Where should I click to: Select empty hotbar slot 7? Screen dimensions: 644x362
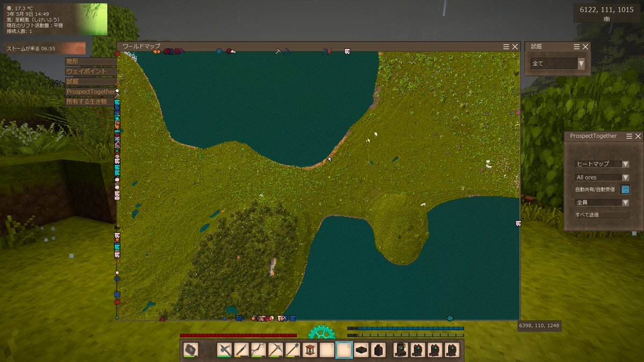(327, 350)
